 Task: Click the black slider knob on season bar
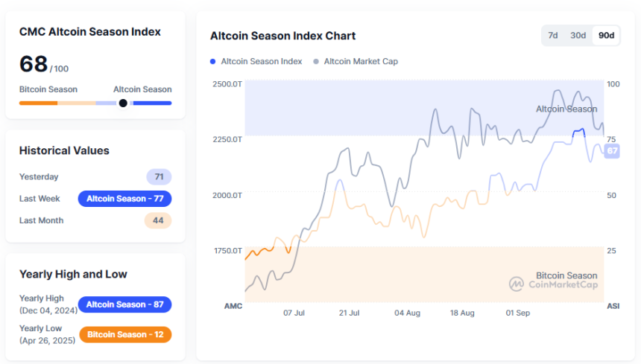[123, 103]
